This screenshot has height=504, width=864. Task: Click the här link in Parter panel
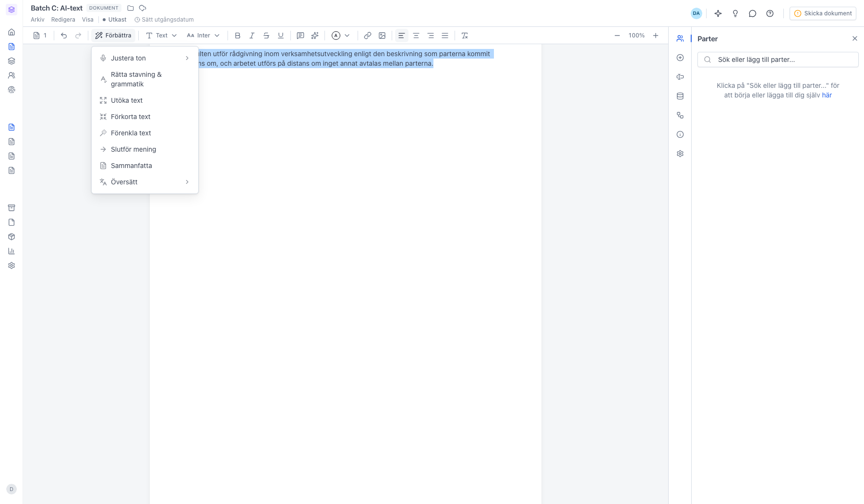[827, 95]
